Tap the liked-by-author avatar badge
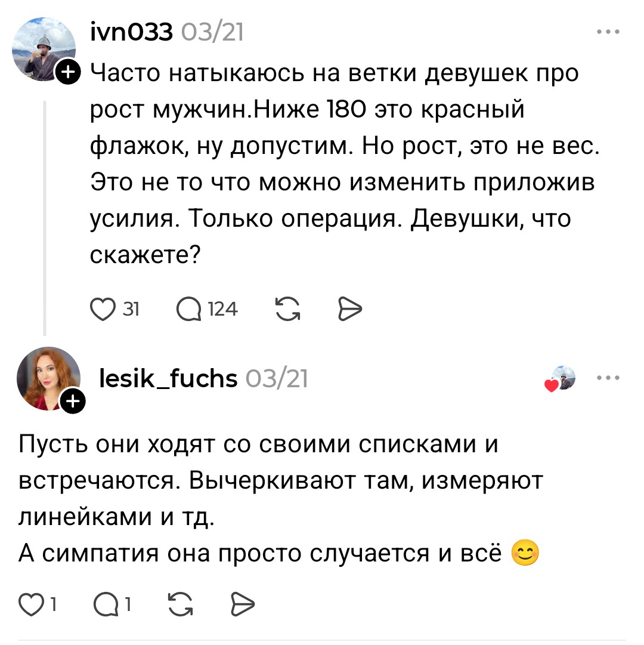This screenshot has height=645, width=644. [562, 378]
